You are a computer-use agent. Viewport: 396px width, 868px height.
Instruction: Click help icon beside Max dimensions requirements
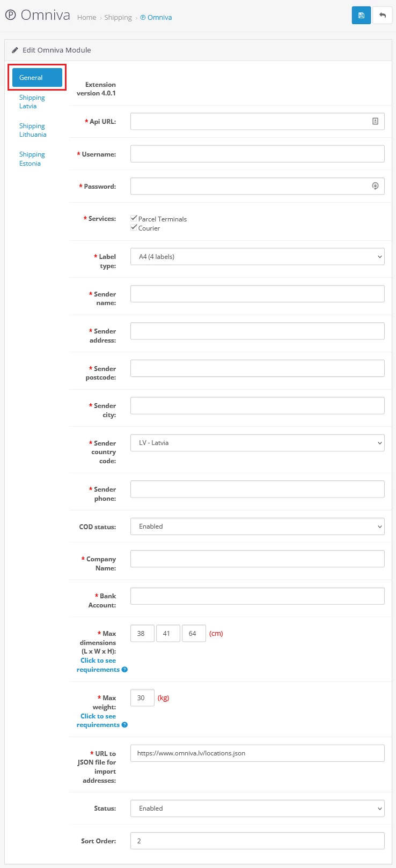[124, 670]
